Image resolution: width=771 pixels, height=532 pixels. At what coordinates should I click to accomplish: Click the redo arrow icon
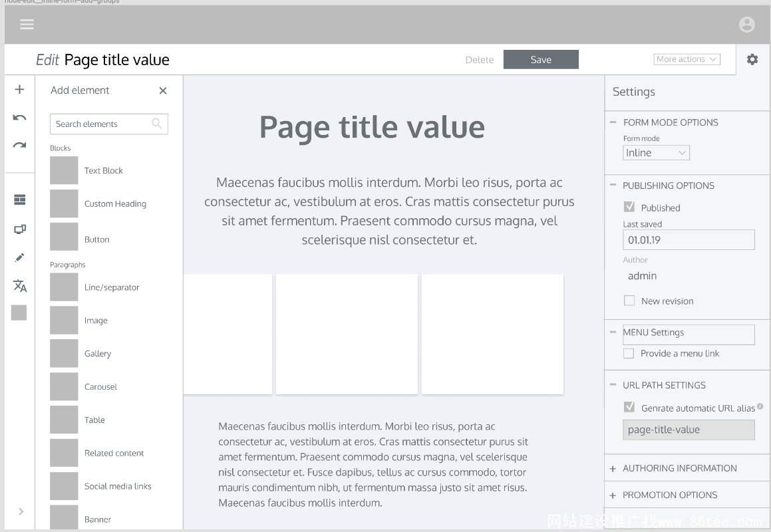(20, 146)
